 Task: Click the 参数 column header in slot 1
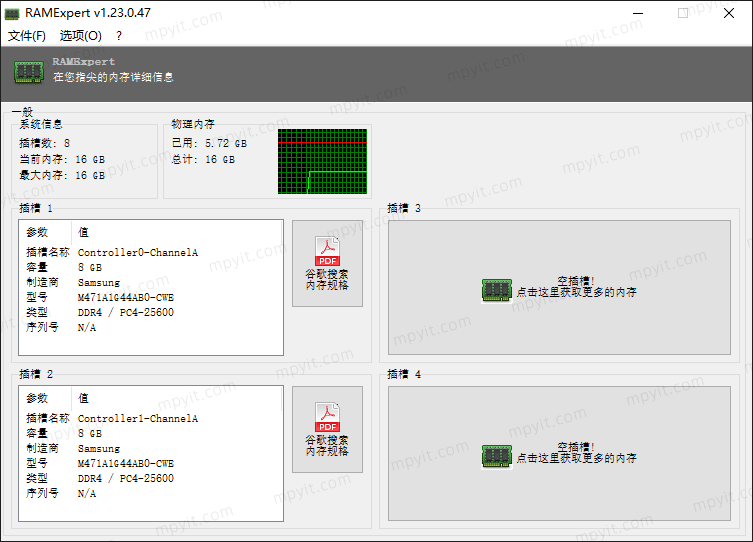[x=46, y=232]
